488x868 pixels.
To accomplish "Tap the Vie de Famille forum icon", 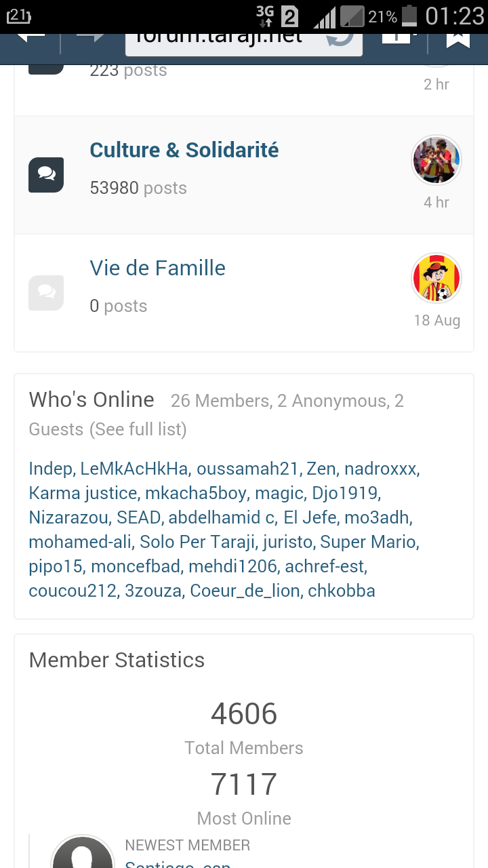I will click(x=46, y=293).
